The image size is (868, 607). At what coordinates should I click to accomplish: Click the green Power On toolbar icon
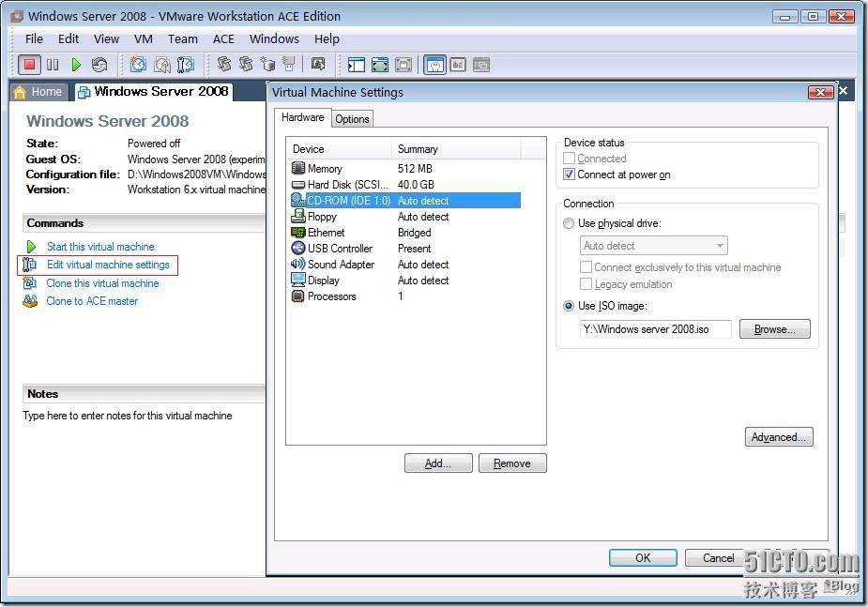pos(76,65)
